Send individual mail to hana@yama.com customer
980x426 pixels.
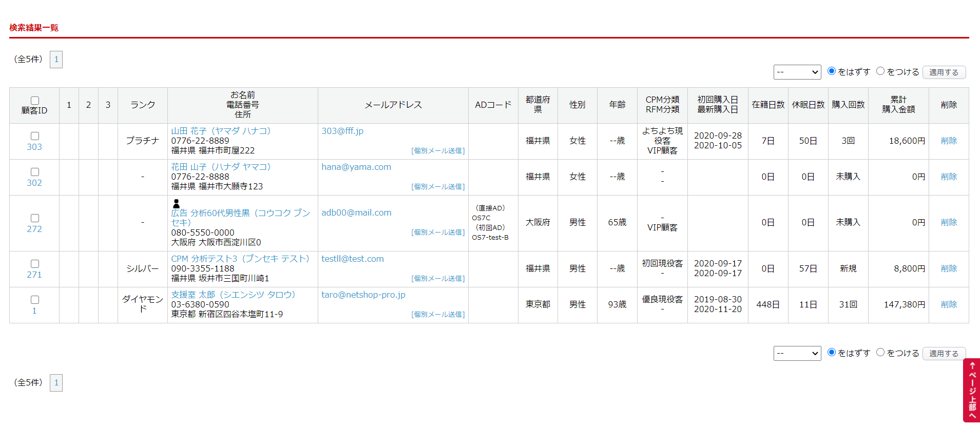tap(438, 187)
